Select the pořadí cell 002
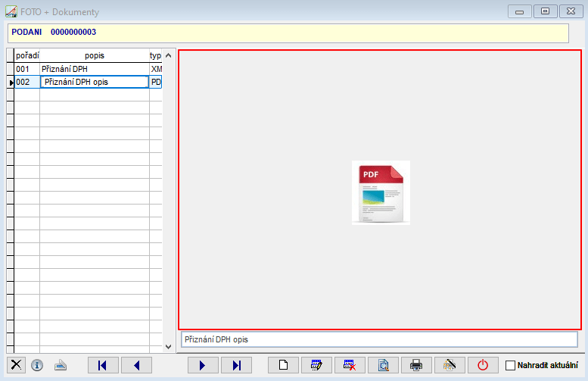 click(x=27, y=82)
